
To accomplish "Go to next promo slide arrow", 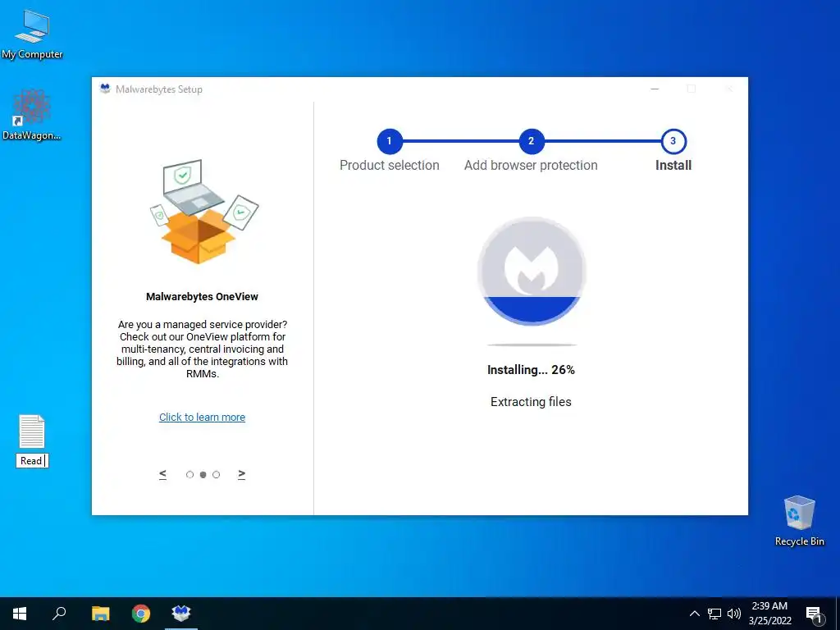I will pyautogui.click(x=242, y=474).
